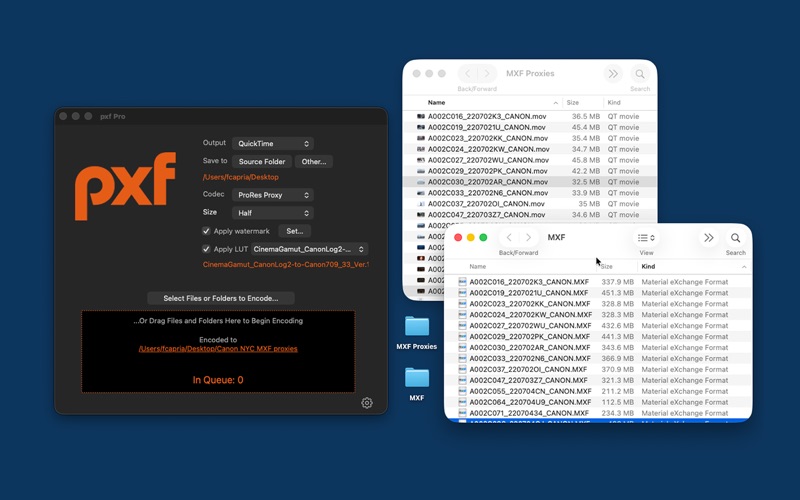800x500 pixels.
Task: Click the In Queue: 0 status
Action: pyautogui.click(x=218, y=380)
